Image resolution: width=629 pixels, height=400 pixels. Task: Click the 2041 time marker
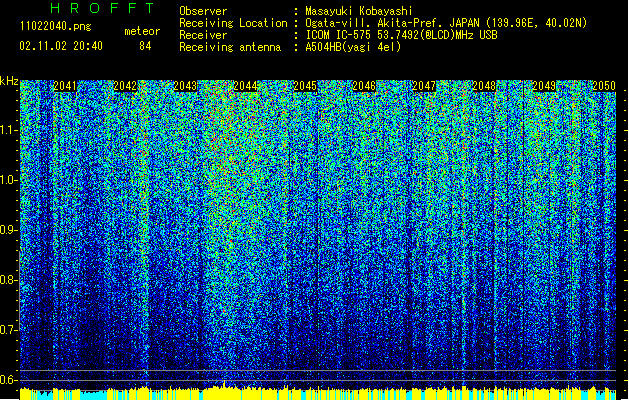click(65, 86)
